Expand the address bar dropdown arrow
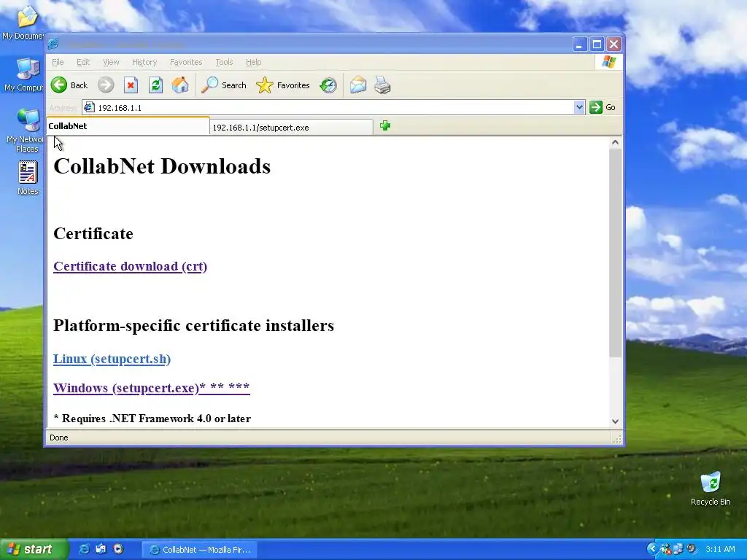Image resolution: width=747 pixels, height=560 pixels. coord(578,107)
